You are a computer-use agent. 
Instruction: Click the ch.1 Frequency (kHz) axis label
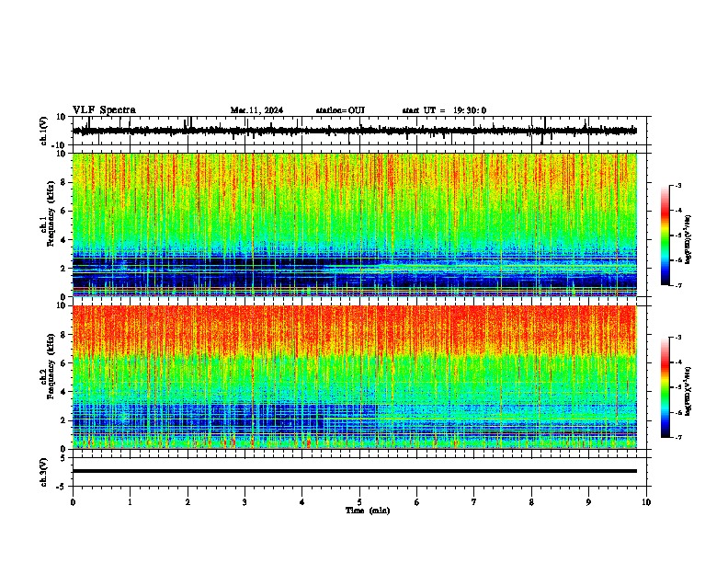(x=51, y=213)
